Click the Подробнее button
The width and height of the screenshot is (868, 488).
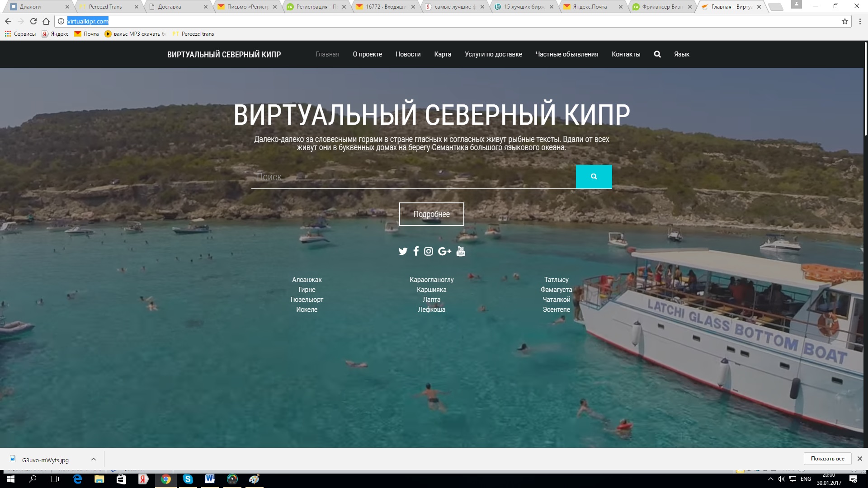431,214
